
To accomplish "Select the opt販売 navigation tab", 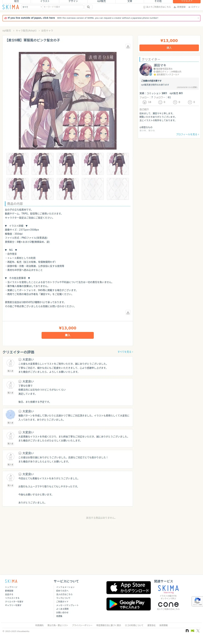I will click(101, 1).
